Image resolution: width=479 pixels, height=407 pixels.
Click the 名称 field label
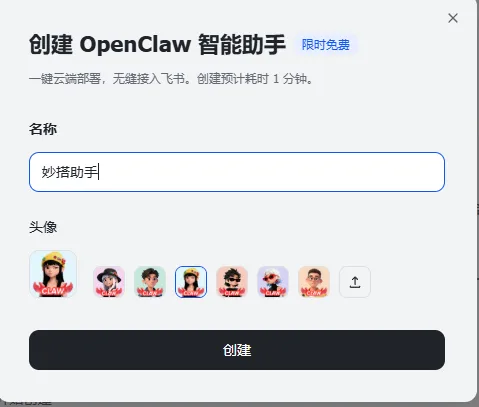click(43, 129)
